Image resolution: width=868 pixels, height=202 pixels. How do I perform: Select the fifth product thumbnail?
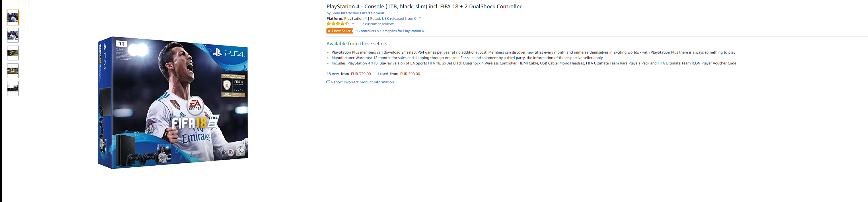[x=13, y=89]
